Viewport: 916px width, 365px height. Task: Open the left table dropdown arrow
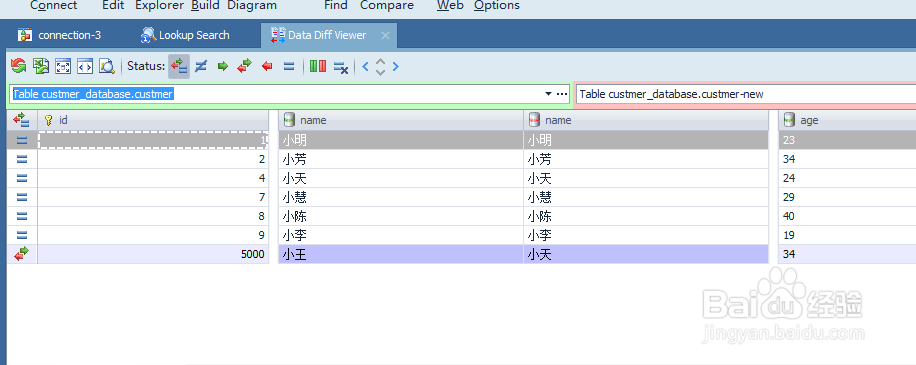click(548, 94)
